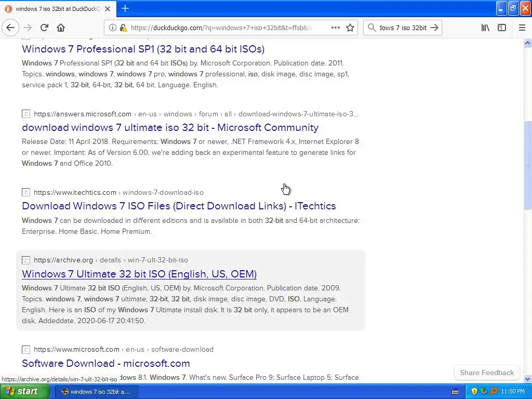Close the DuckDuckGo search tab
This screenshot has width=532, height=399.
pyautogui.click(x=108, y=9)
